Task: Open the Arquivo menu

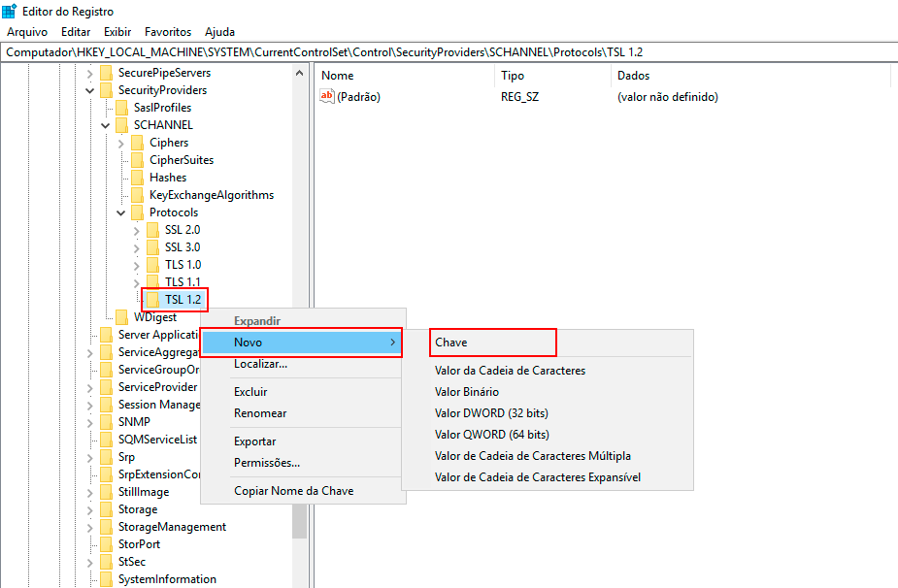Action: [x=27, y=32]
